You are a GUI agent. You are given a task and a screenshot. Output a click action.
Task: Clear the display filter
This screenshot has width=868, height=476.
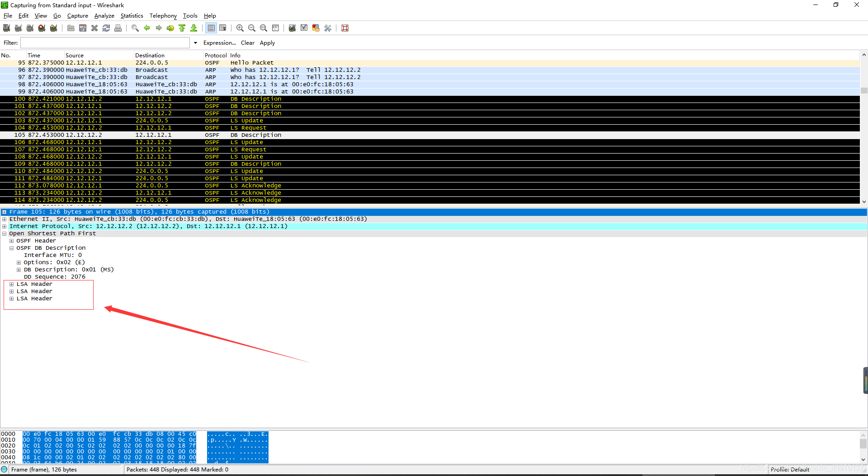248,43
